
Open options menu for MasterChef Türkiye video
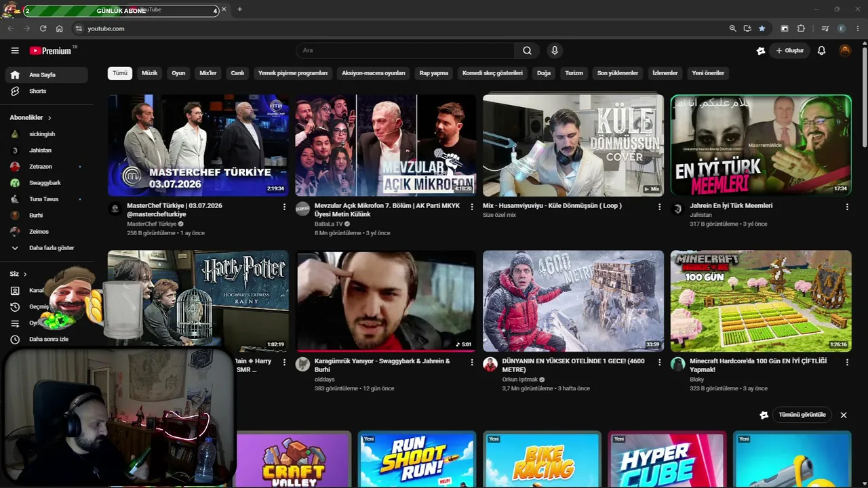tap(284, 207)
